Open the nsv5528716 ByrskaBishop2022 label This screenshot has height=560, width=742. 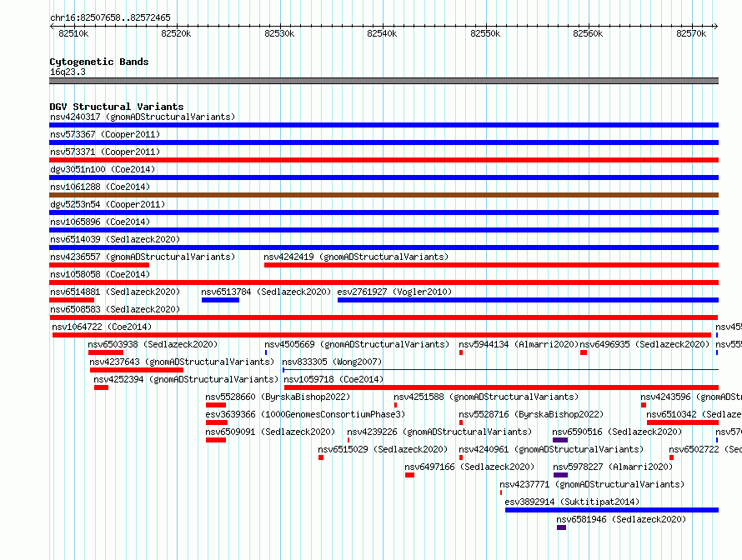coord(531,414)
